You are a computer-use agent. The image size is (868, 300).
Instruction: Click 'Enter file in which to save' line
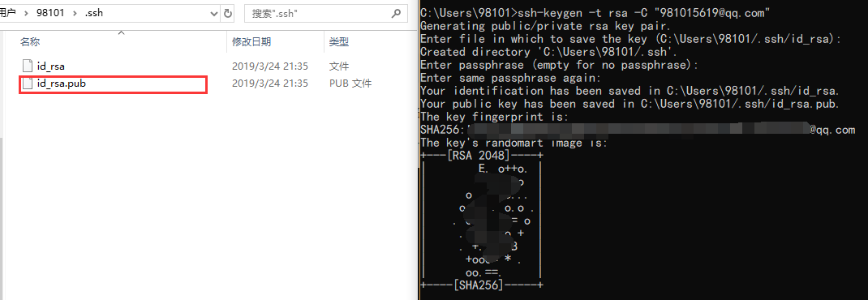[630, 39]
